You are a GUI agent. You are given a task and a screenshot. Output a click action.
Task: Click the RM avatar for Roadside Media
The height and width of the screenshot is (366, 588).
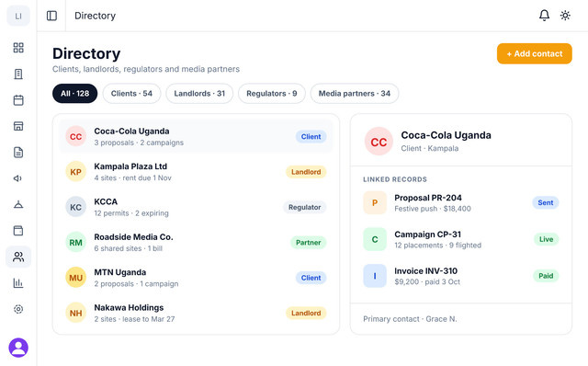75,242
